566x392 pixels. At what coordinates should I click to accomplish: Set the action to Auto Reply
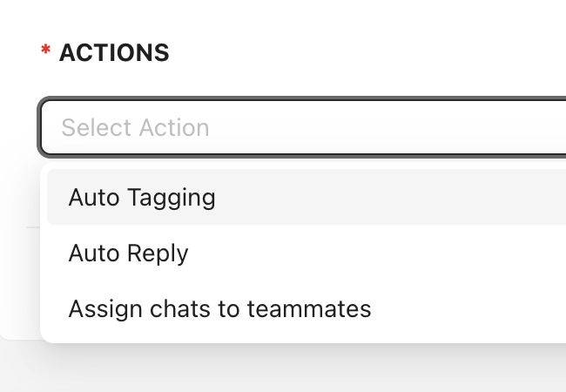(307, 253)
